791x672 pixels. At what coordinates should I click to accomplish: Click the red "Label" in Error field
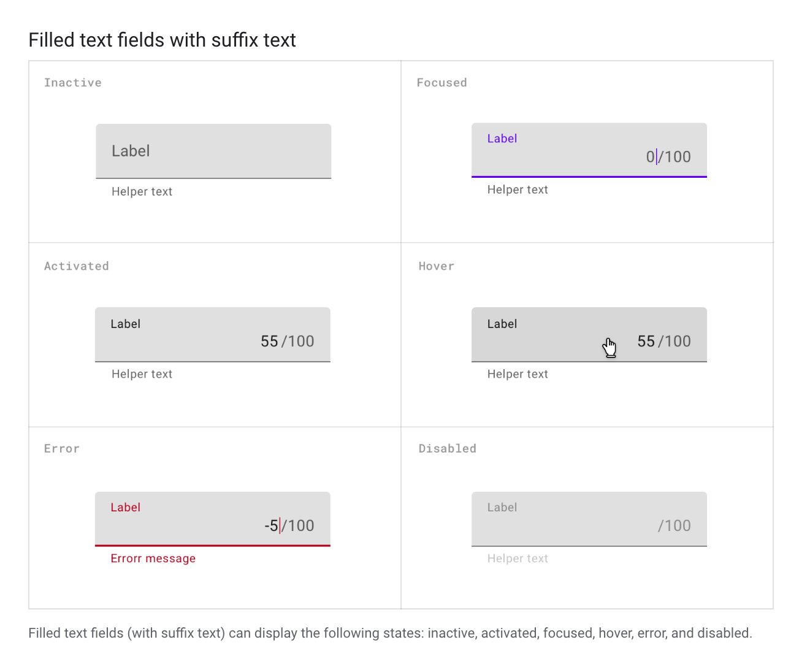[126, 508]
